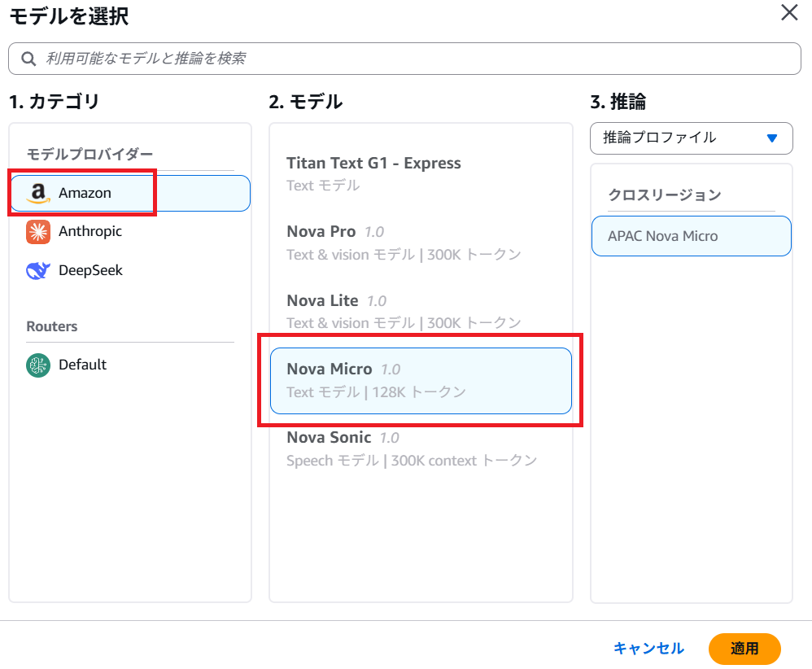The image size is (812, 669).
Task: Click the 2. モデル column heading
Action: 306,102
